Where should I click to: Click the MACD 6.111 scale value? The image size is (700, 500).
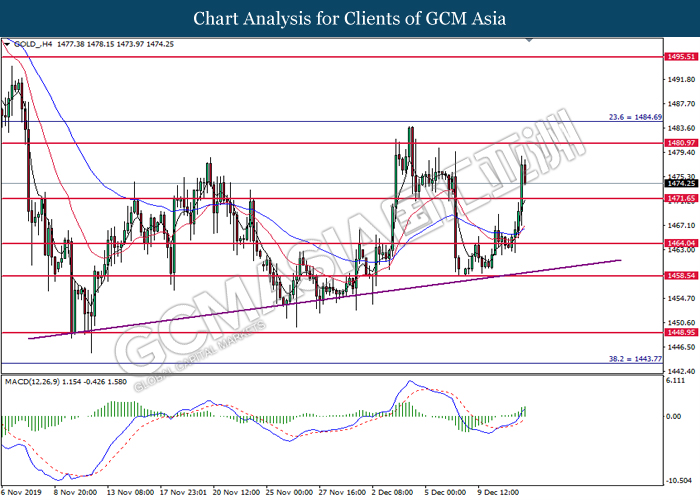pyautogui.click(x=676, y=382)
